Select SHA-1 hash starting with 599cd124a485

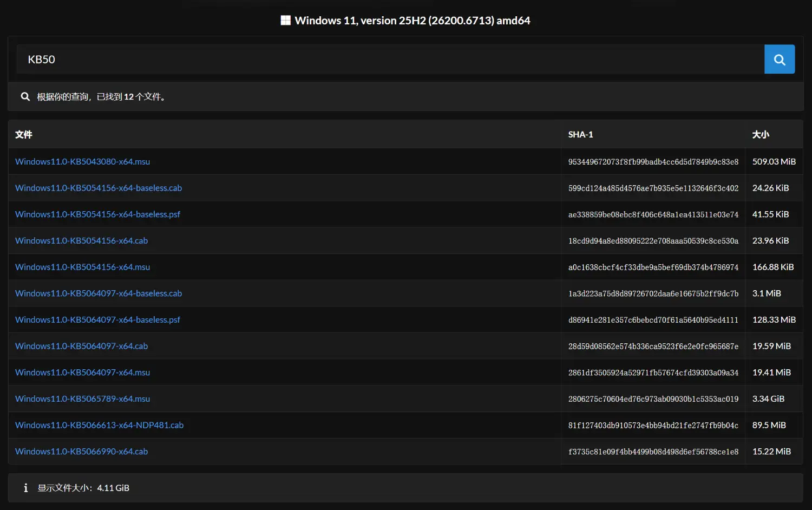point(653,188)
